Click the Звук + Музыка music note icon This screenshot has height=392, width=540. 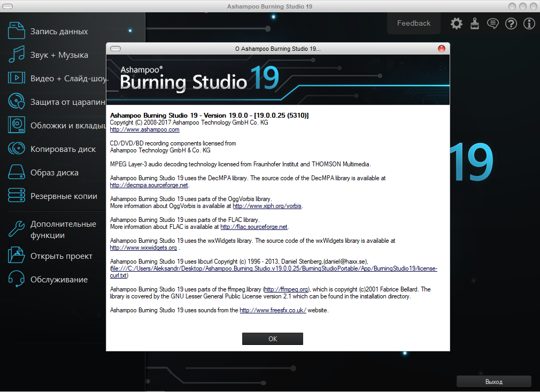coord(16,55)
